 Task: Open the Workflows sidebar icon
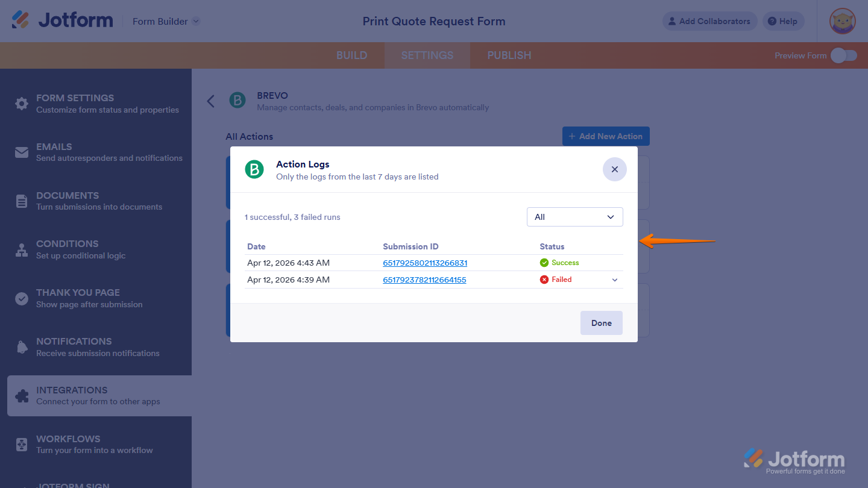click(22, 444)
